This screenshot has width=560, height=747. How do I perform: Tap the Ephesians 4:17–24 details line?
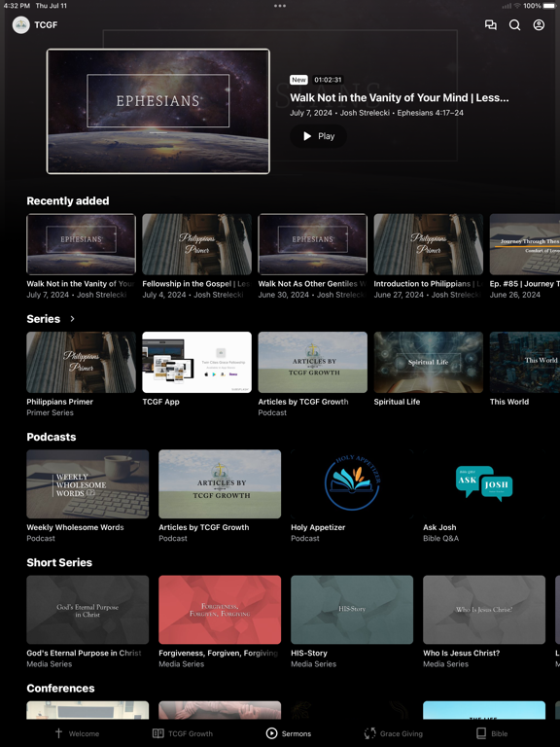[x=376, y=113]
